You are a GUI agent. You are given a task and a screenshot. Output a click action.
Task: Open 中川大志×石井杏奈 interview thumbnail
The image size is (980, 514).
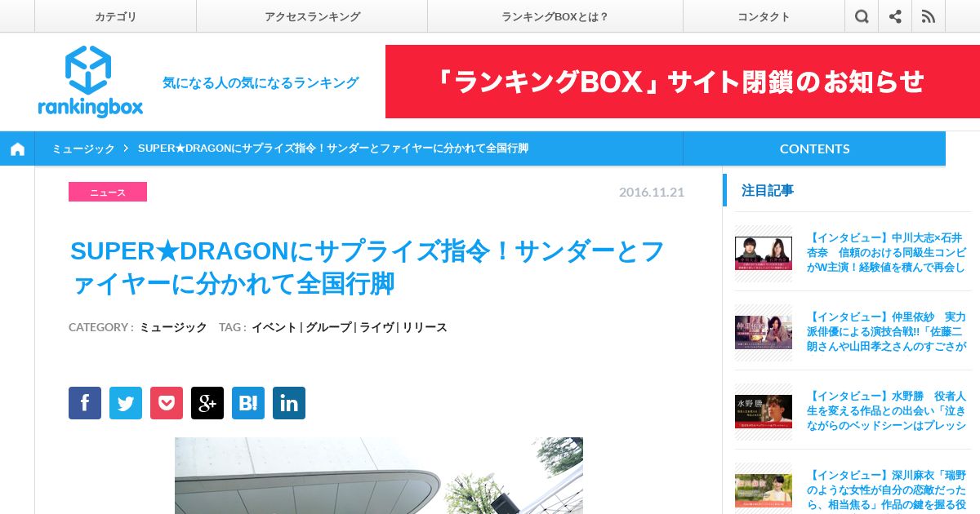[764, 254]
